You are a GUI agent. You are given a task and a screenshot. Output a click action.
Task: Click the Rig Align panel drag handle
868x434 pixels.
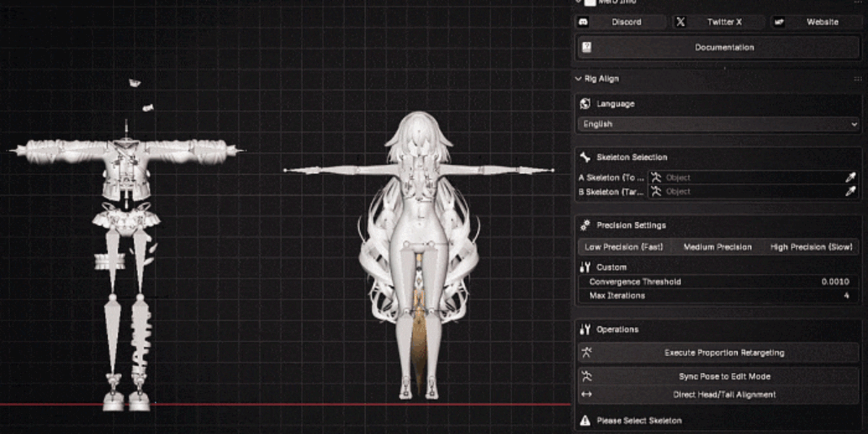[858, 78]
